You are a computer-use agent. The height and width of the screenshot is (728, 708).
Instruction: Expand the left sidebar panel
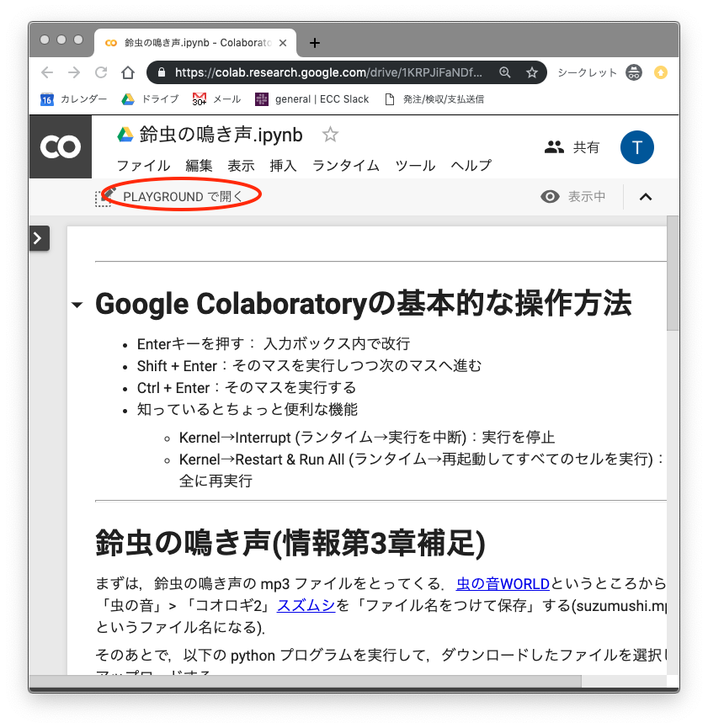tap(39, 238)
